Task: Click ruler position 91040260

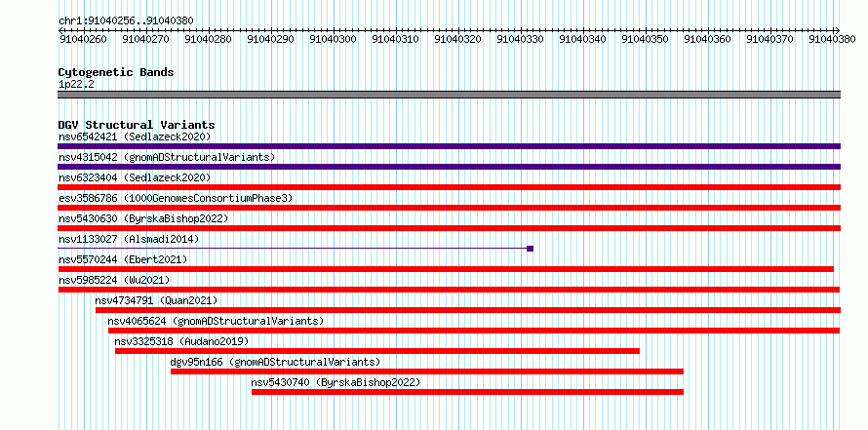Action: [82, 39]
